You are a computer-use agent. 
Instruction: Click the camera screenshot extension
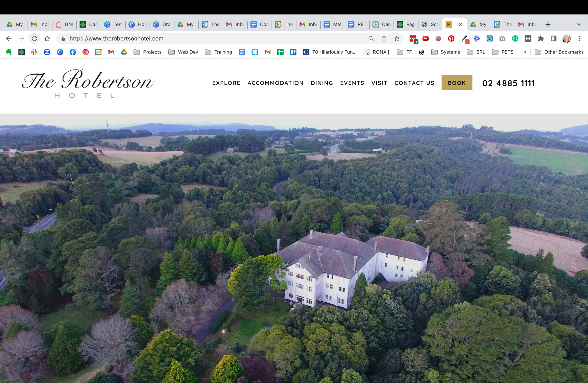[x=502, y=38]
